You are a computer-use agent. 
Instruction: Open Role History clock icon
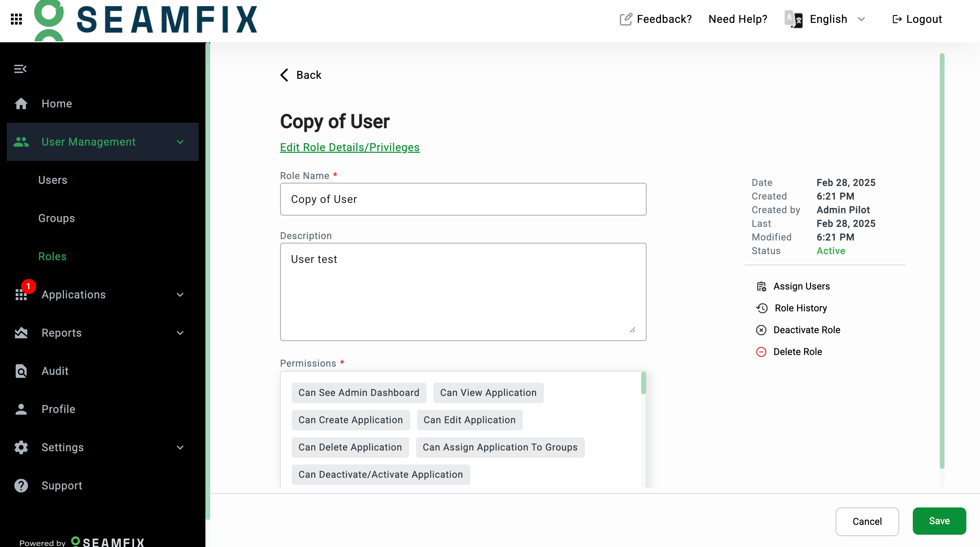762,308
